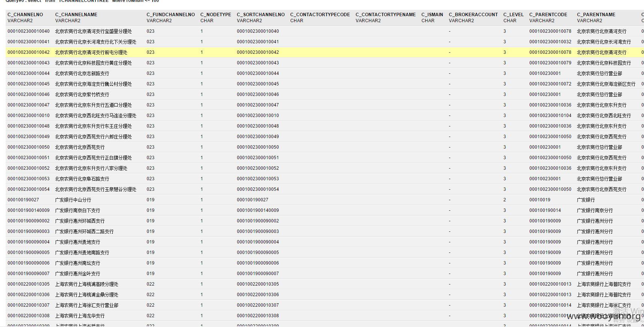Select channel number cell 0001002300010043

coord(29,63)
